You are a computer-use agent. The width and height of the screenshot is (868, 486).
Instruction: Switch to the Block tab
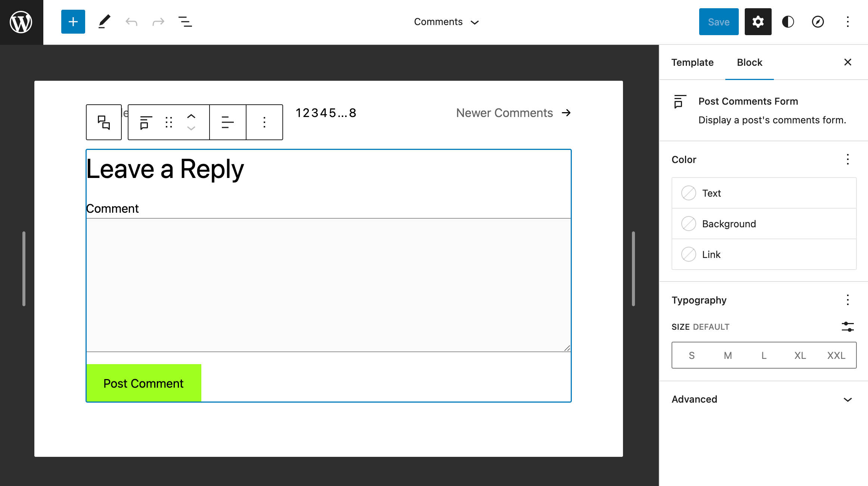coord(749,61)
